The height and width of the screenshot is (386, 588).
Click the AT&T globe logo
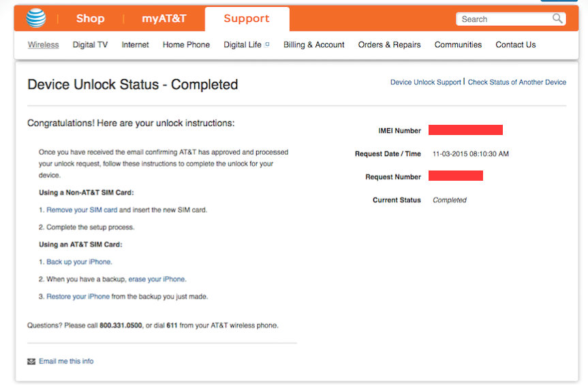click(36, 18)
